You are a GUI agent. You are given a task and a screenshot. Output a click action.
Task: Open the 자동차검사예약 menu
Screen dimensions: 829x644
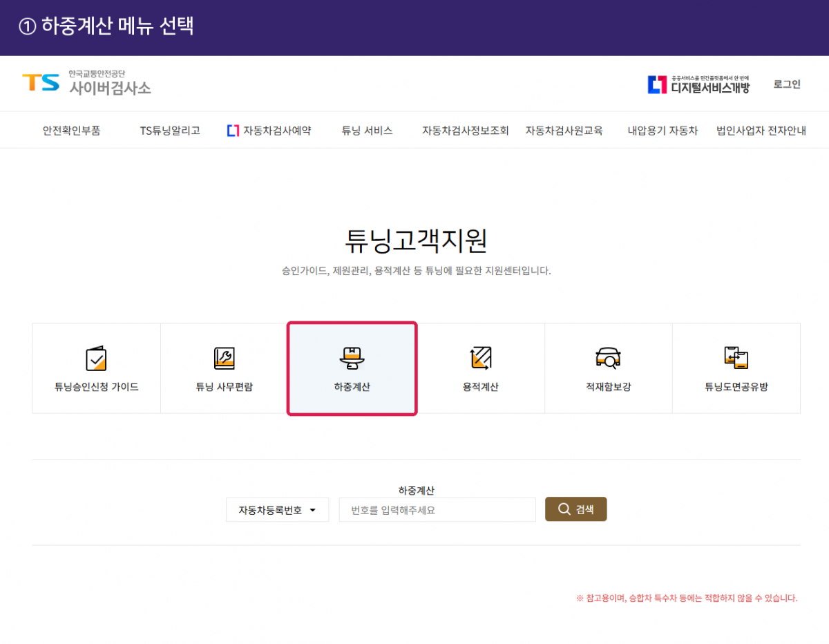click(x=277, y=131)
